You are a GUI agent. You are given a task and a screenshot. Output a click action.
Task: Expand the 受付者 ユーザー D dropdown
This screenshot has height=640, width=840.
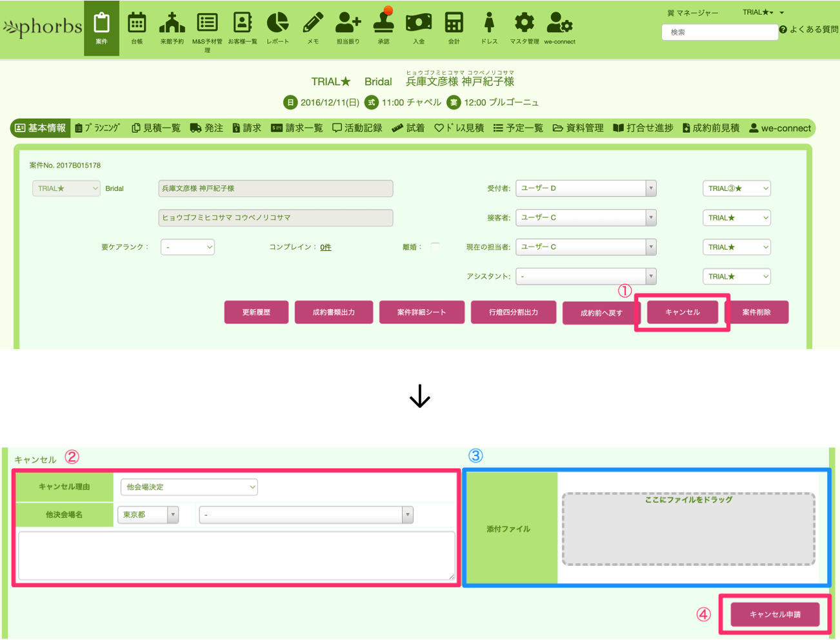pos(586,188)
